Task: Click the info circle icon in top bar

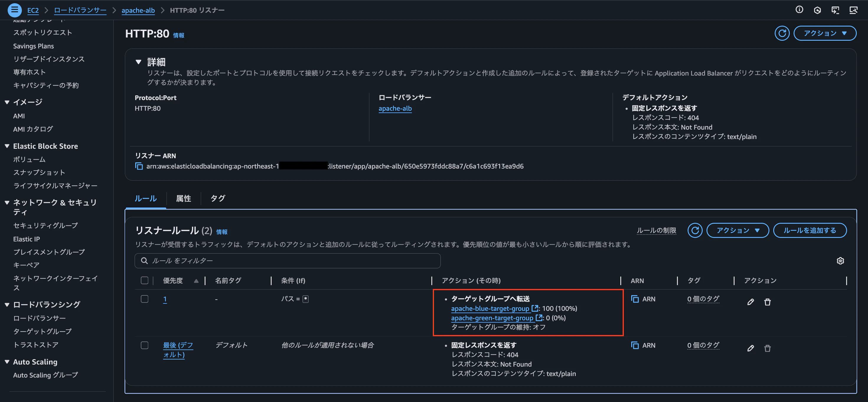Action: tap(799, 10)
